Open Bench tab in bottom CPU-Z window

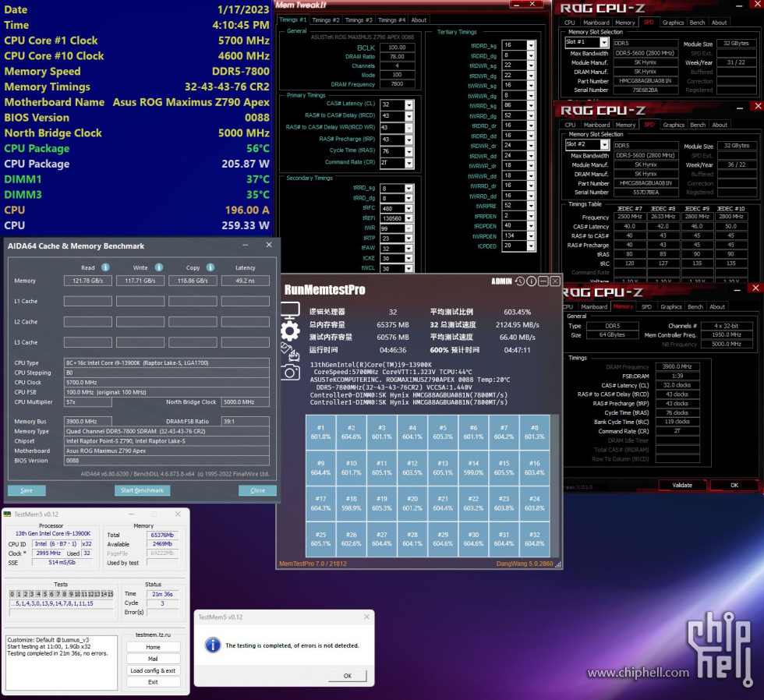coord(695,306)
